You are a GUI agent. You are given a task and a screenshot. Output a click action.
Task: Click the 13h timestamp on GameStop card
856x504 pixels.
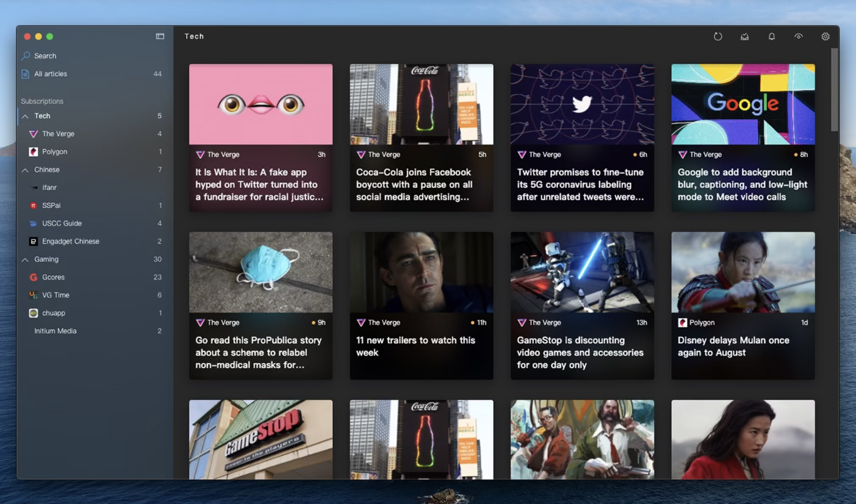pos(641,323)
